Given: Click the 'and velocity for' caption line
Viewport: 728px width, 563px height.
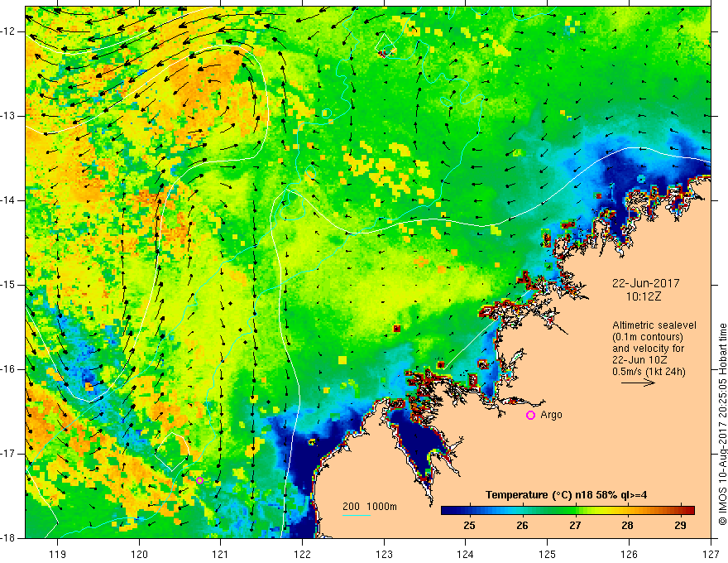Looking at the screenshot, I should [648, 349].
